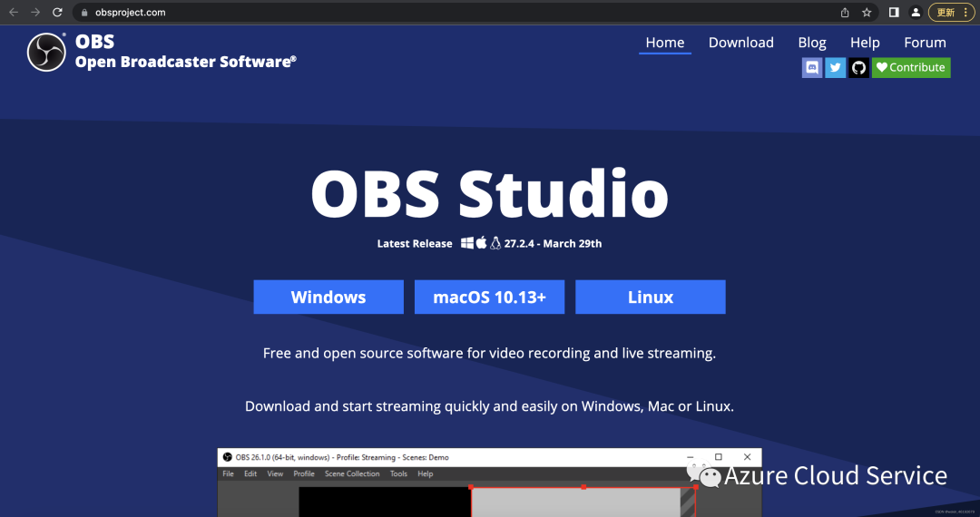Click the padlock site info icon
This screenshot has height=517, width=980.
coord(84,13)
